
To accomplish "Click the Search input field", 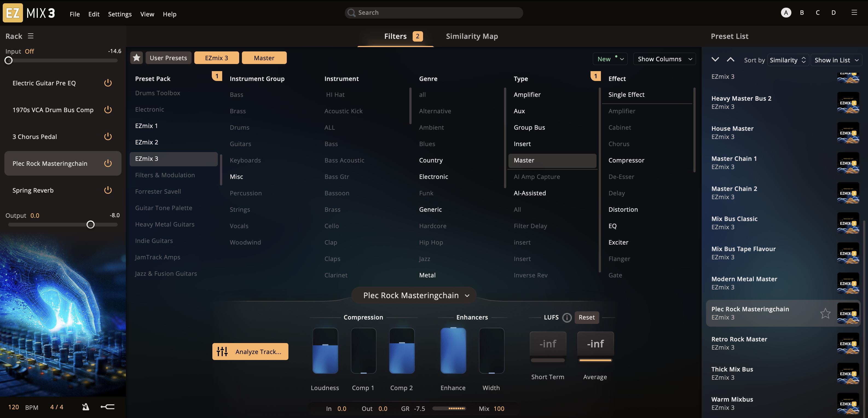I will [x=434, y=13].
